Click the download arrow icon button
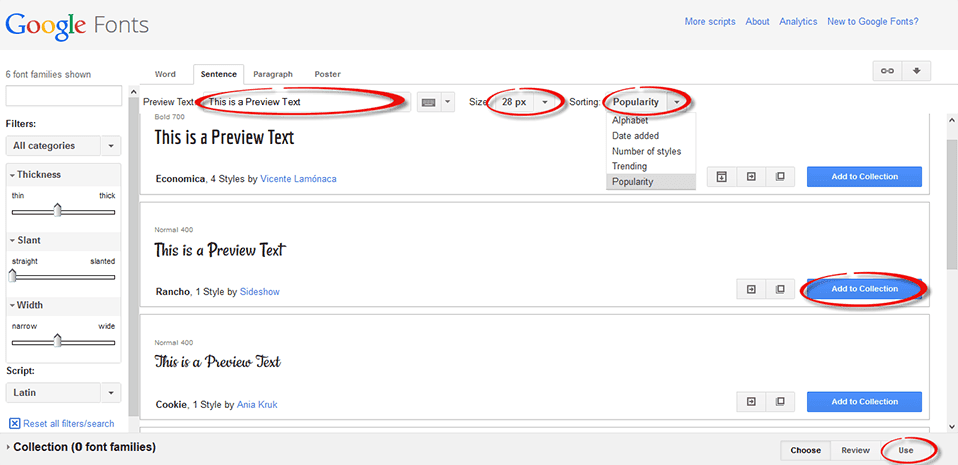 tap(916, 71)
